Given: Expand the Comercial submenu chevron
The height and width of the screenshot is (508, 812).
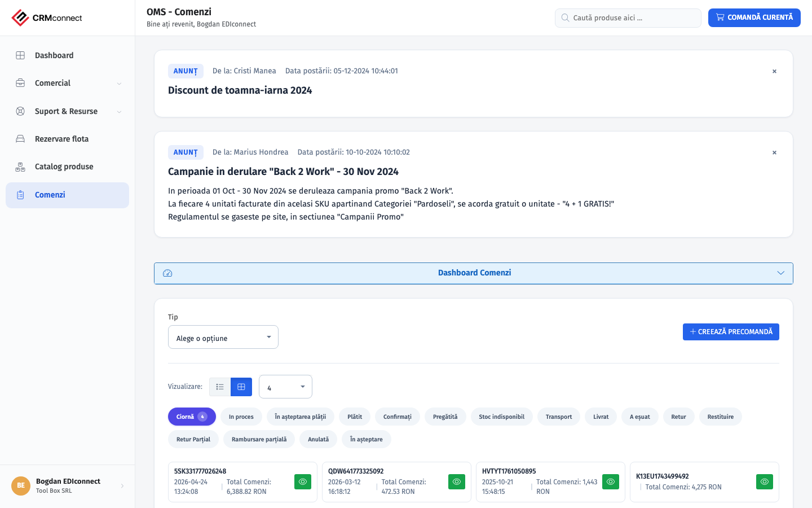Looking at the screenshot, I should click(x=119, y=84).
